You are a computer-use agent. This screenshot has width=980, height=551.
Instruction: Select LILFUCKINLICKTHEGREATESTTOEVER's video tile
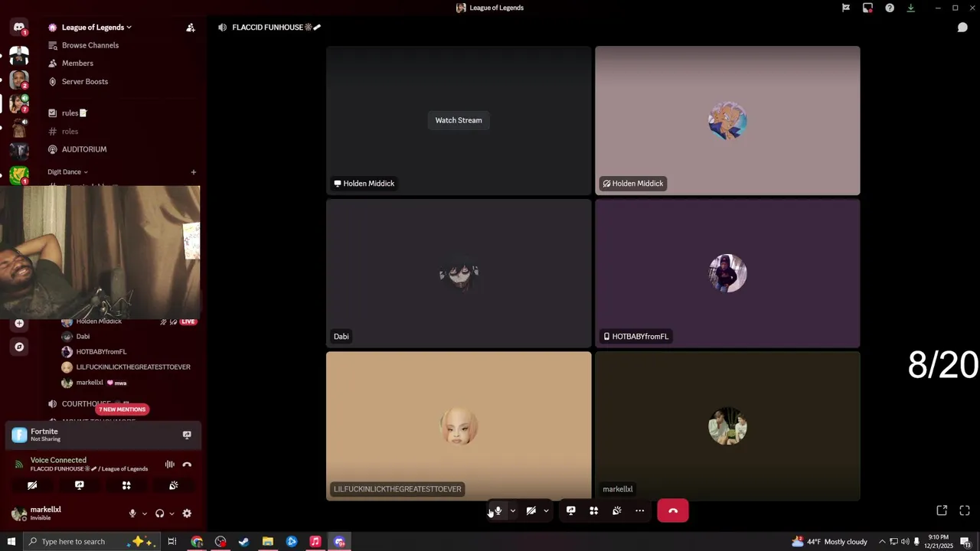pyautogui.click(x=459, y=425)
